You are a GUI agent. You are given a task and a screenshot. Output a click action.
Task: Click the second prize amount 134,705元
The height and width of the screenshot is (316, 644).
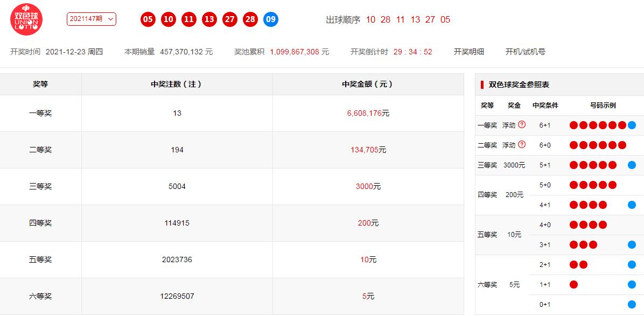click(368, 150)
